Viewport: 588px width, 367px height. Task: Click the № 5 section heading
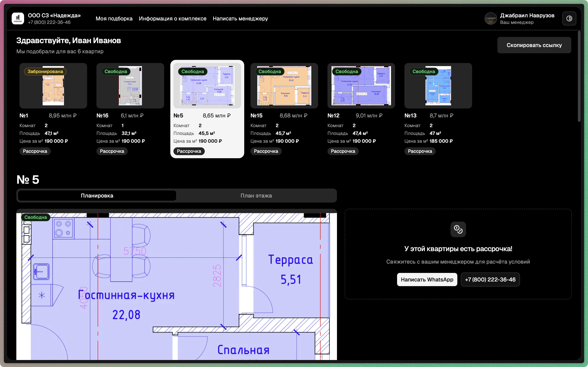[28, 180]
